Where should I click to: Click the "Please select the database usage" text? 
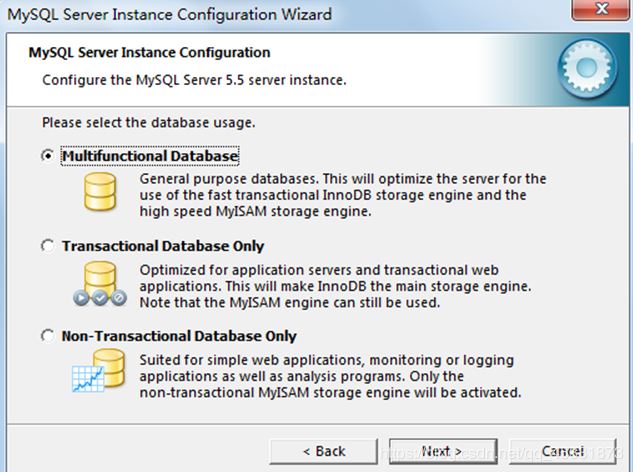(148, 123)
